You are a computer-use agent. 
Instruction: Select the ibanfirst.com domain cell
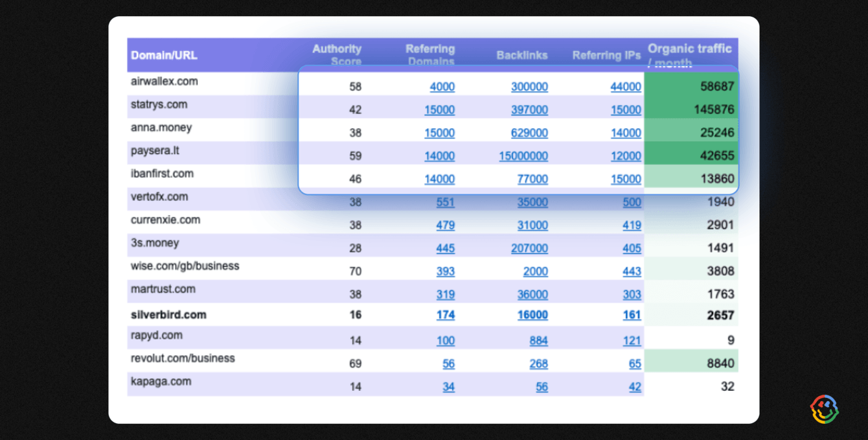tap(163, 174)
